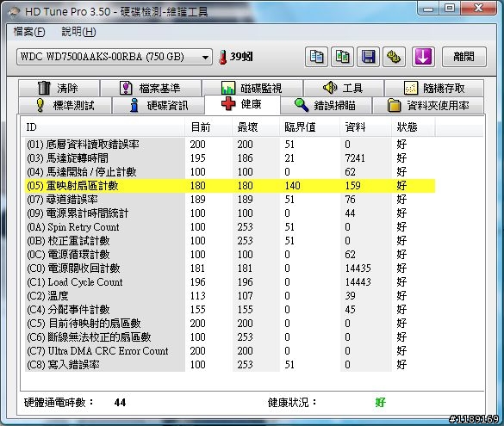This screenshot has height=426, width=504.
Task: Click the thermometer temperature icon
Action: pyautogui.click(x=222, y=57)
